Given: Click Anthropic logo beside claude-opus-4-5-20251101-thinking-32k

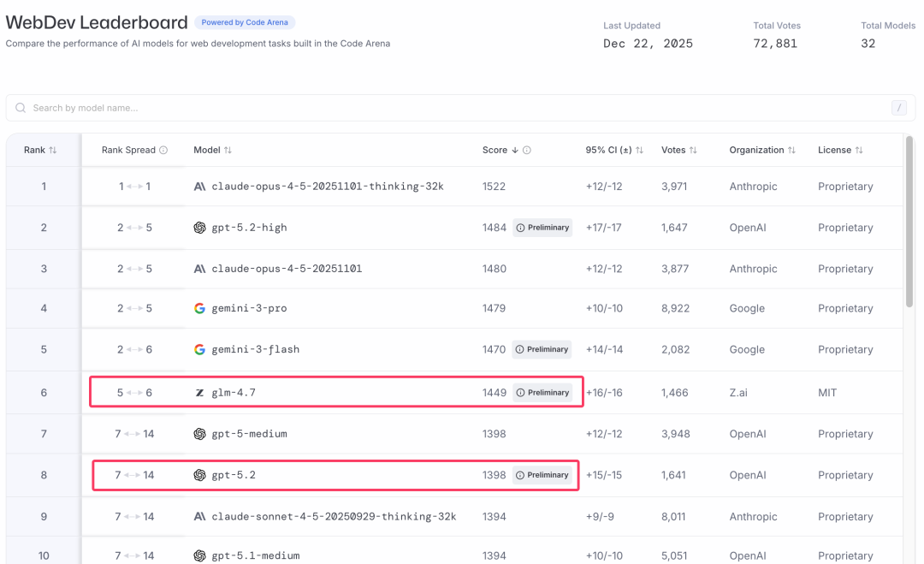Looking at the screenshot, I should coord(199,187).
